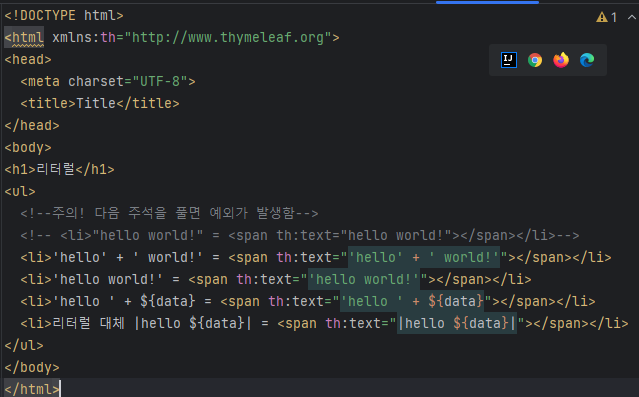Click the commented-out "hello world!" li line

pos(300,236)
